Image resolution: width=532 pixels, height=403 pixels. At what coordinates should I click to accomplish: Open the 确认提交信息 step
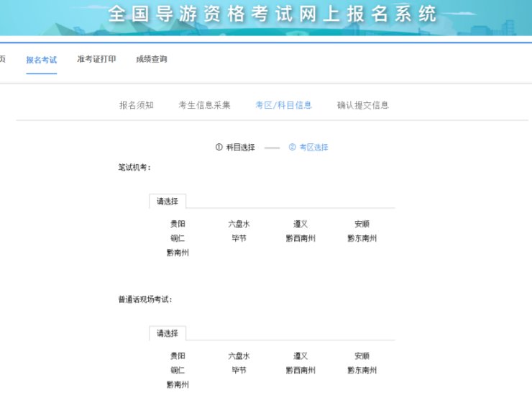coord(363,105)
